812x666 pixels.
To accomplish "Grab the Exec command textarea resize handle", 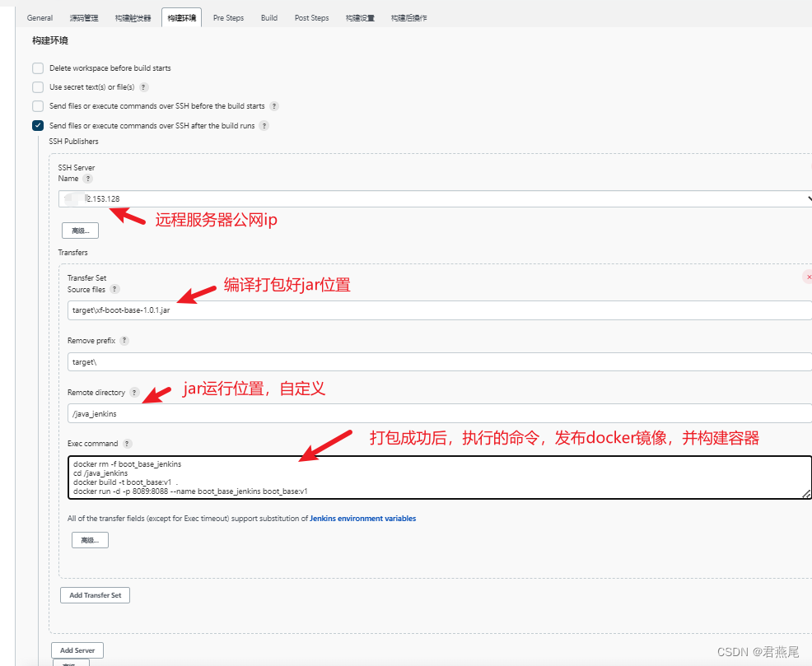I will click(806, 494).
